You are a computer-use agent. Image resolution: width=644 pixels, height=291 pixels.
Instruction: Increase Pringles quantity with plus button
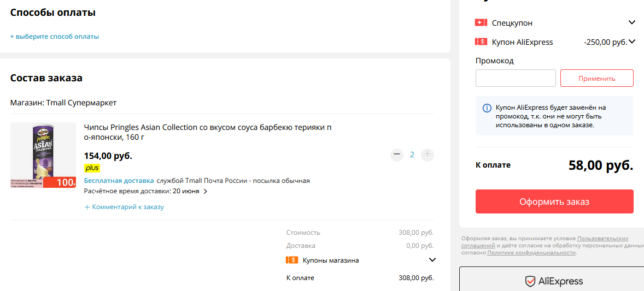coord(428,155)
